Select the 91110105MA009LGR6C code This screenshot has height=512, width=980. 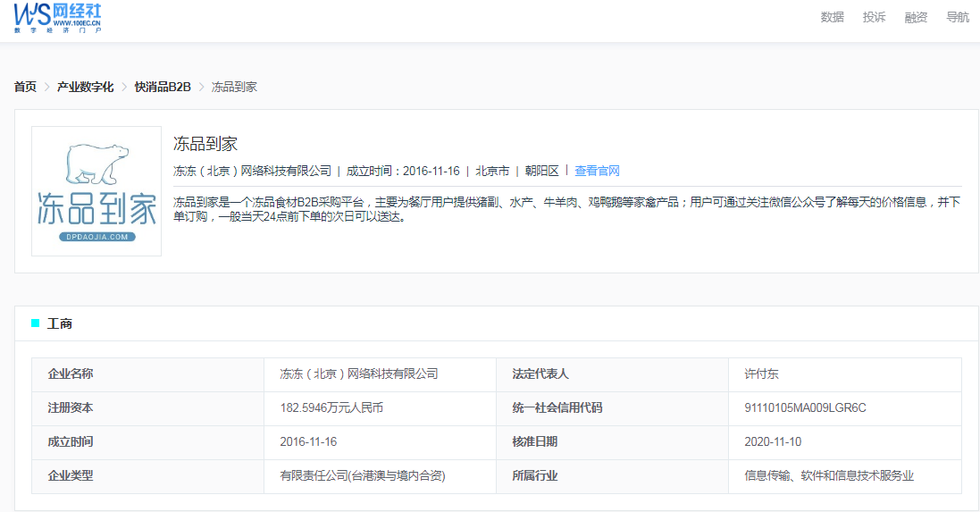click(805, 407)
